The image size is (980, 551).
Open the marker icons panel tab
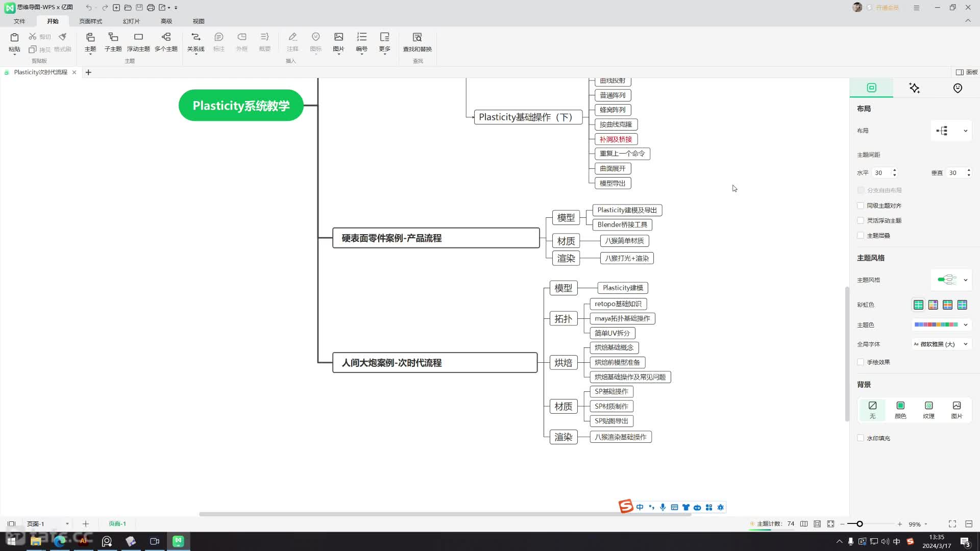[958, 88]
